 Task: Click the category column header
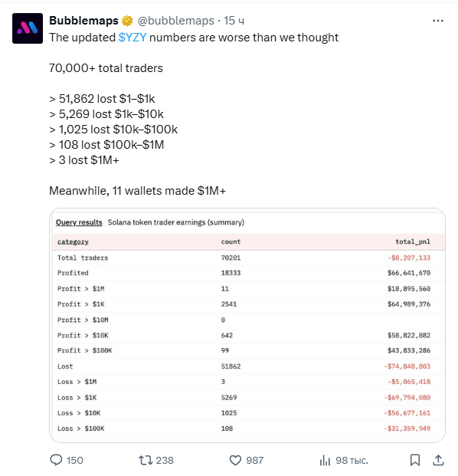[73, 241]
